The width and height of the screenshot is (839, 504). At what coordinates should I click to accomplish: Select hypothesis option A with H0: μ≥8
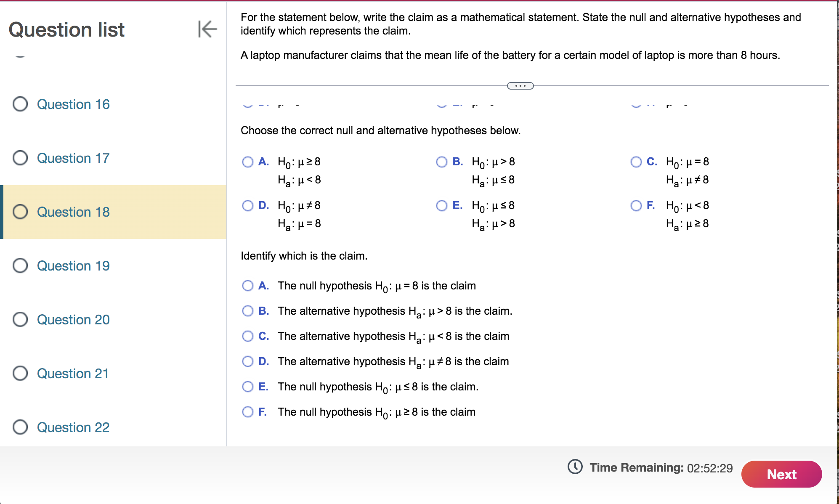click(248, 162)
